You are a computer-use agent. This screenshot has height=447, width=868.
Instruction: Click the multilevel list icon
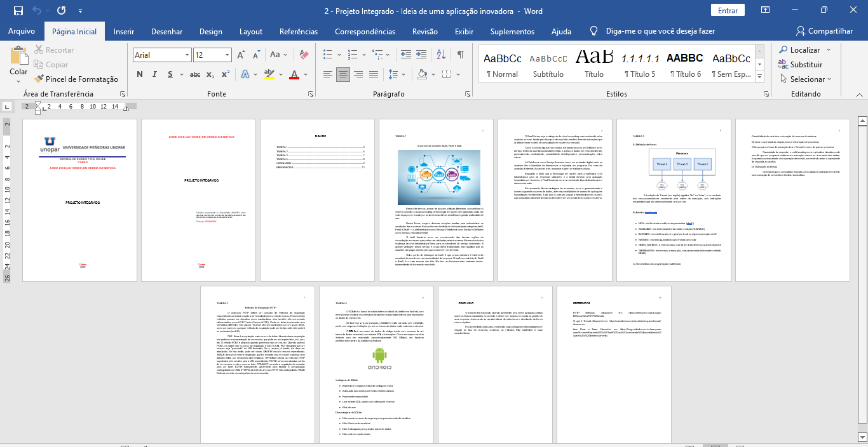(x=377, y=55)
